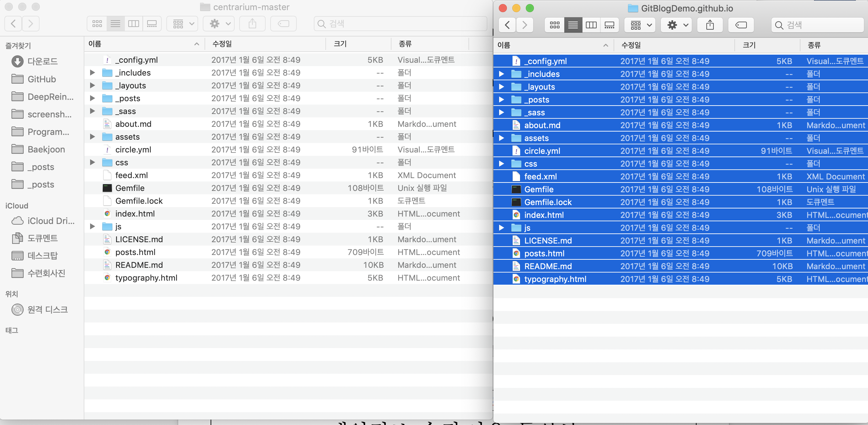
Task: Open GitHub folder in sidebar
Action: click(42, 79)
